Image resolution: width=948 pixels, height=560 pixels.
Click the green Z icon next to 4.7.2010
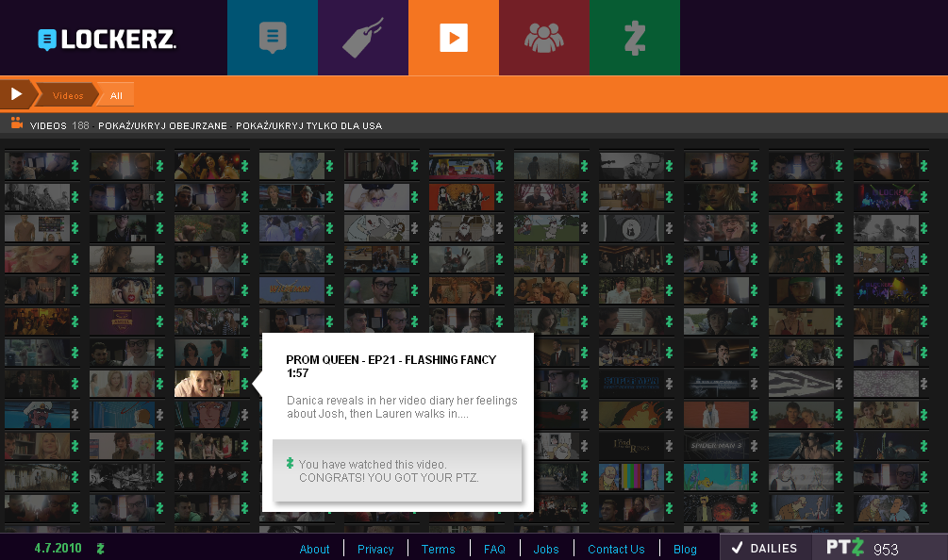pos(100,549)
